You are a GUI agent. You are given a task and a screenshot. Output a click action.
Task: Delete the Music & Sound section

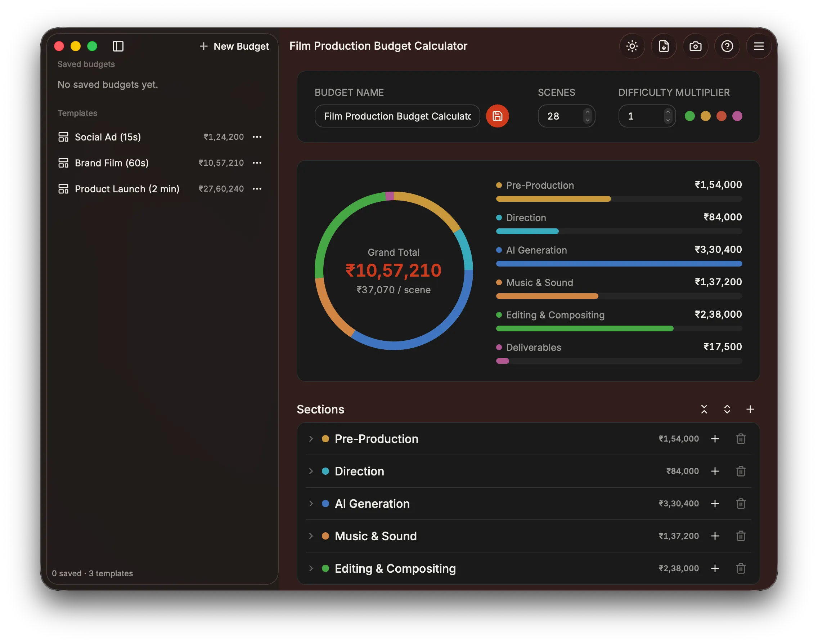(x=741, y=536)
